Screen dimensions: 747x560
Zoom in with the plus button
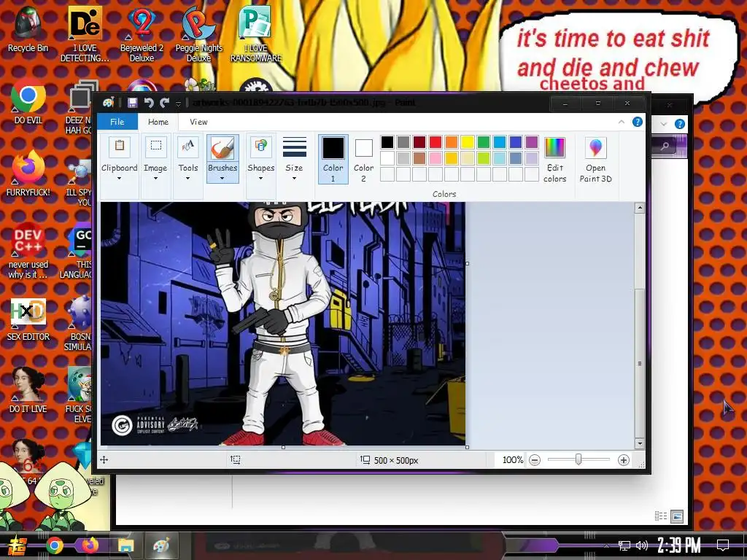[623, 460]
